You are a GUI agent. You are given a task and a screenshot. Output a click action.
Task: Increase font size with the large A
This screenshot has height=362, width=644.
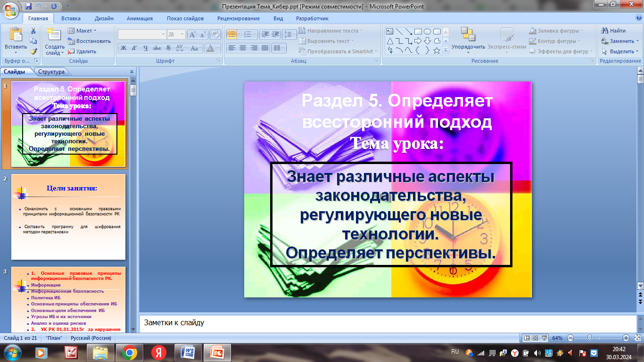[x=192, y=34]
